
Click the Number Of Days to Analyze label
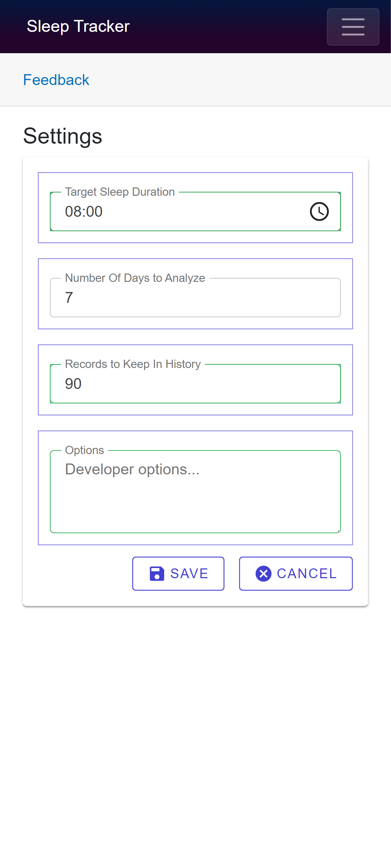(x=135, y=278)
